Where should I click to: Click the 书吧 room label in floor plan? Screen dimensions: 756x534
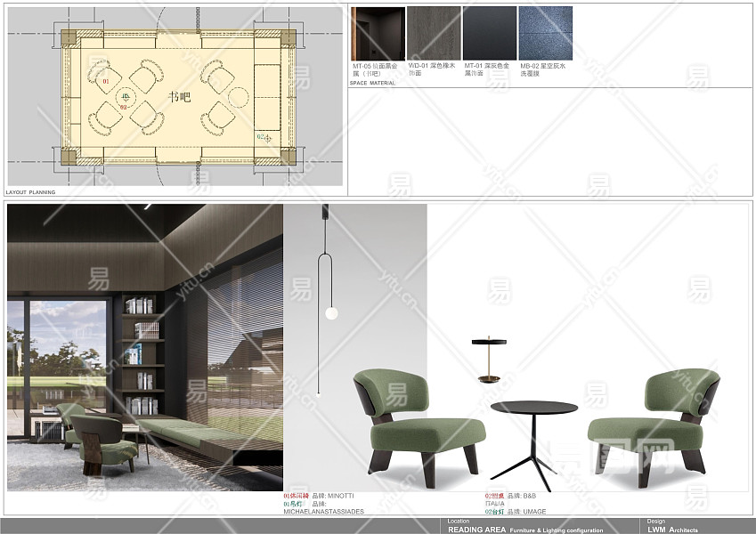pyautogui.click(x=179, y=97)
